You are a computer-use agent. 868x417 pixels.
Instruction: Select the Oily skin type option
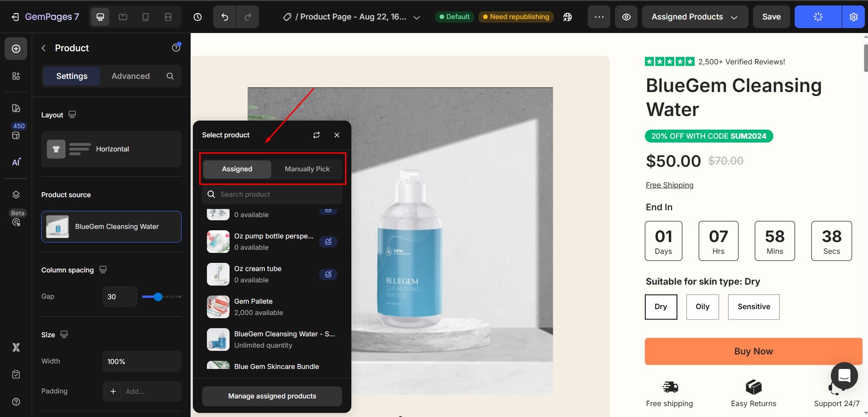click(702, 307)
